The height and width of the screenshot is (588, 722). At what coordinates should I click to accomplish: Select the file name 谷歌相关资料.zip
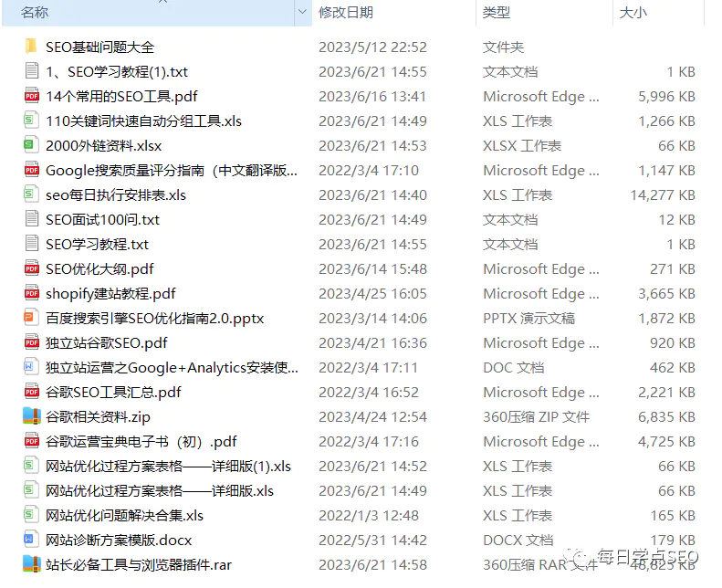[98, 417]
